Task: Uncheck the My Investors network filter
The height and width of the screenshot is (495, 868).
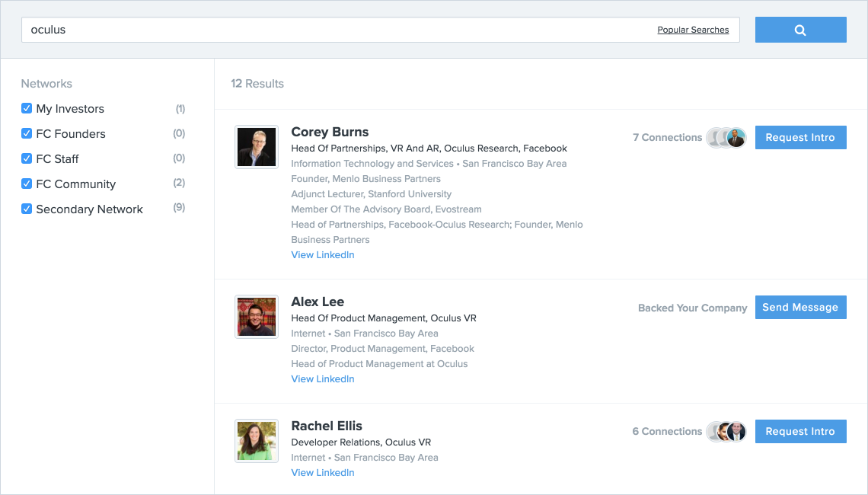Action: tap(27, 109)
